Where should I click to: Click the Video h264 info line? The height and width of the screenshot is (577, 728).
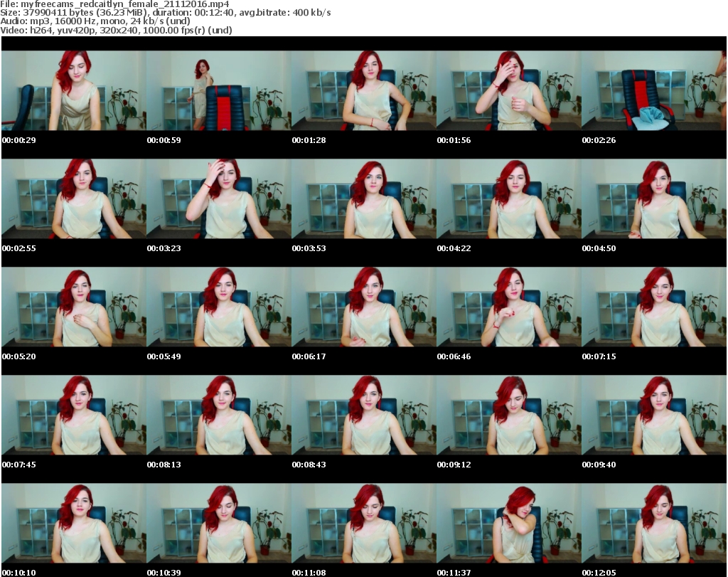(x=116, y=30)
